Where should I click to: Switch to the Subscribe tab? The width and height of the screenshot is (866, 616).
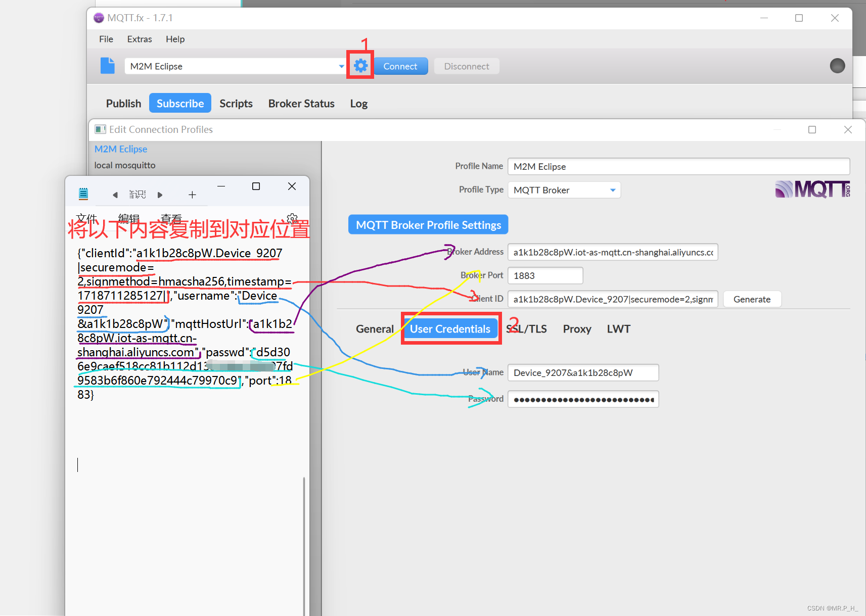[x=180, y=103]
